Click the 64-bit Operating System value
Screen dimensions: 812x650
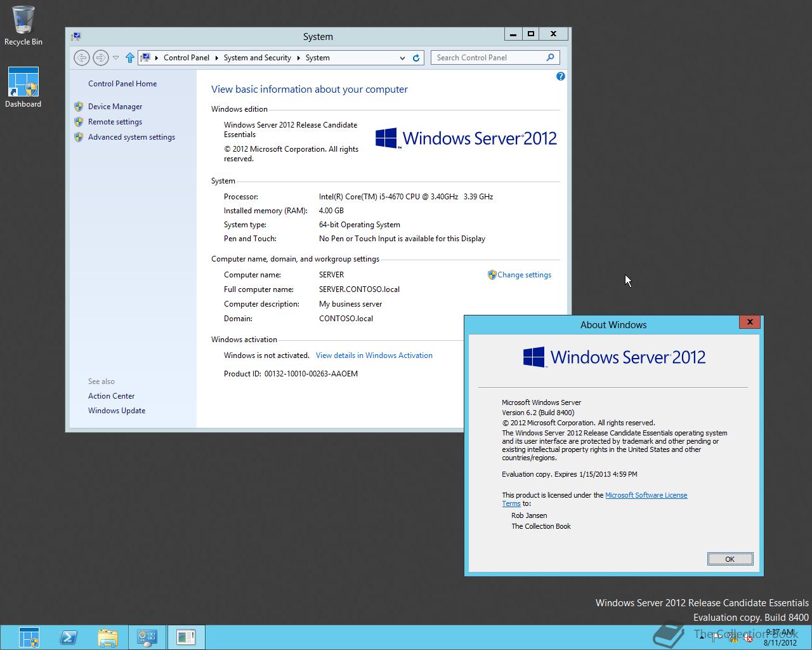360,225
